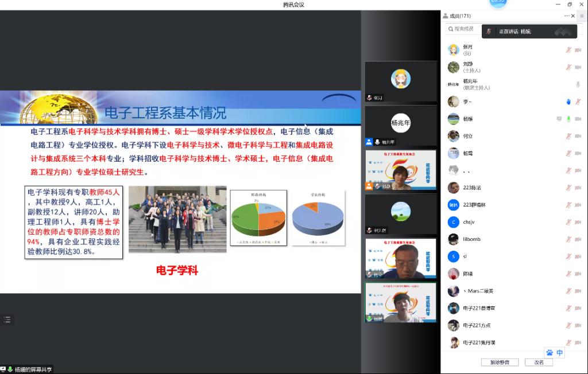The width and height of the screenshot is (588, 374).
Task: Close the members panel with the X icon
Action: pyautogui.click(x=573, y=16)
